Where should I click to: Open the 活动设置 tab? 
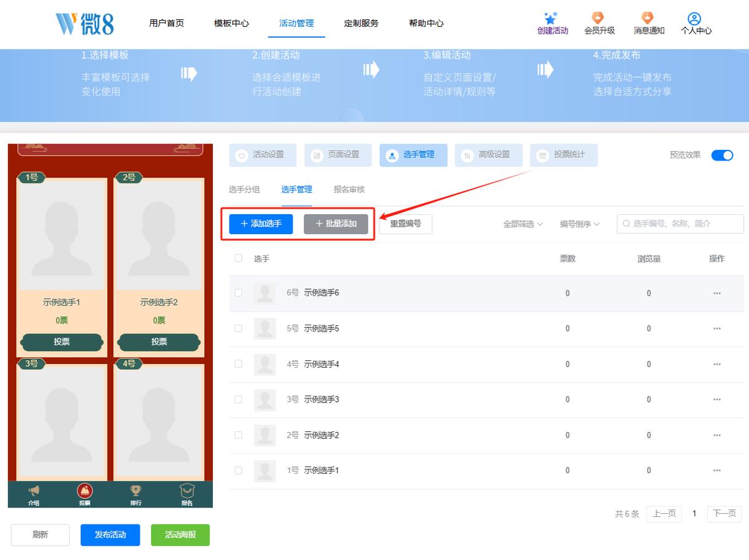tap(263, 155)
